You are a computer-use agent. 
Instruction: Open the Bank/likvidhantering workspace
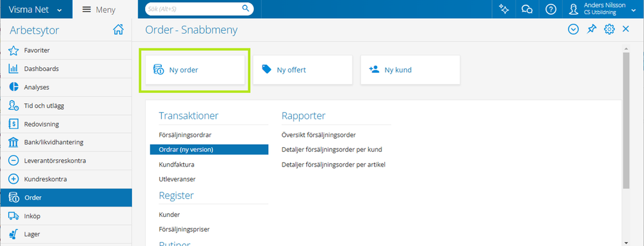click(66, 142)
